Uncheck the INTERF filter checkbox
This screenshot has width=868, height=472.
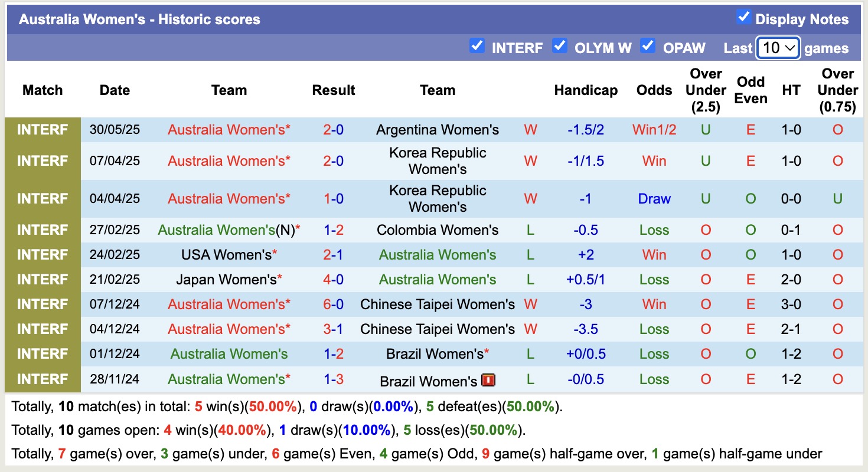coord(477,46)
